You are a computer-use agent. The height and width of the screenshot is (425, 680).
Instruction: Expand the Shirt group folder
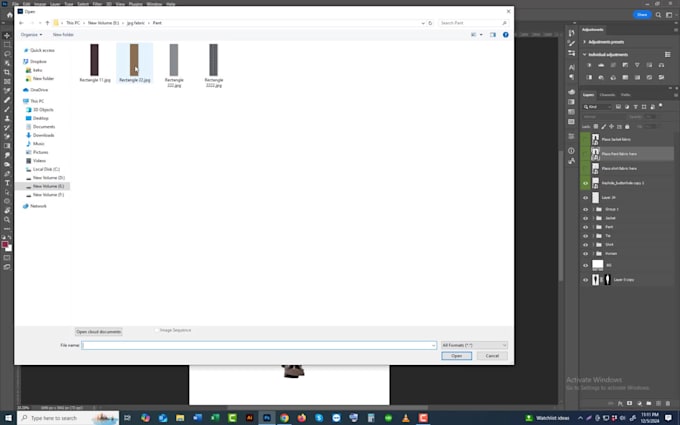point(593,245)
